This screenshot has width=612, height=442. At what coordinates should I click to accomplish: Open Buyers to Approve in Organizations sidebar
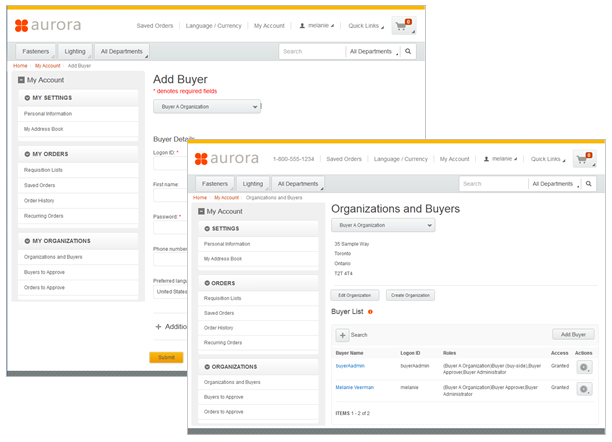point(258,397)
